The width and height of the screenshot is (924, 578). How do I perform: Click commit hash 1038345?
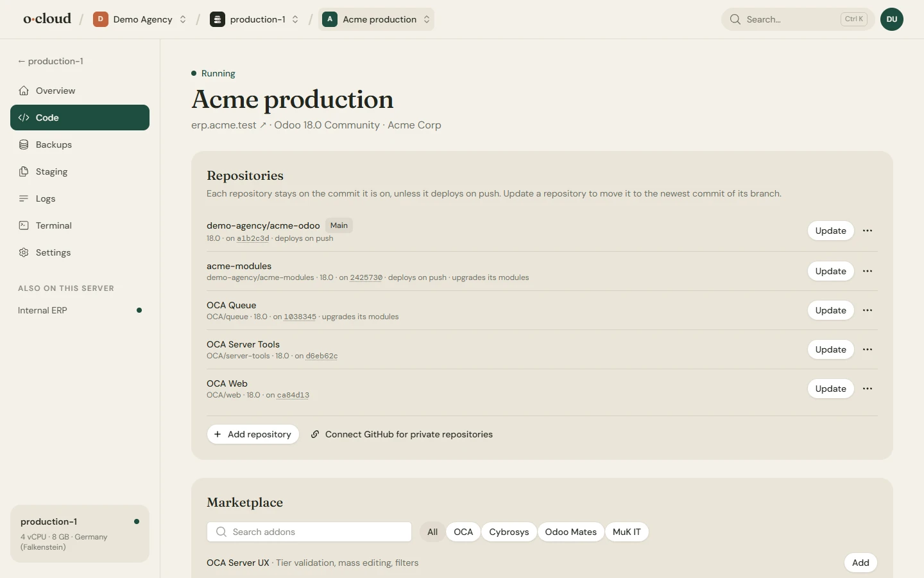click(300, 317)
